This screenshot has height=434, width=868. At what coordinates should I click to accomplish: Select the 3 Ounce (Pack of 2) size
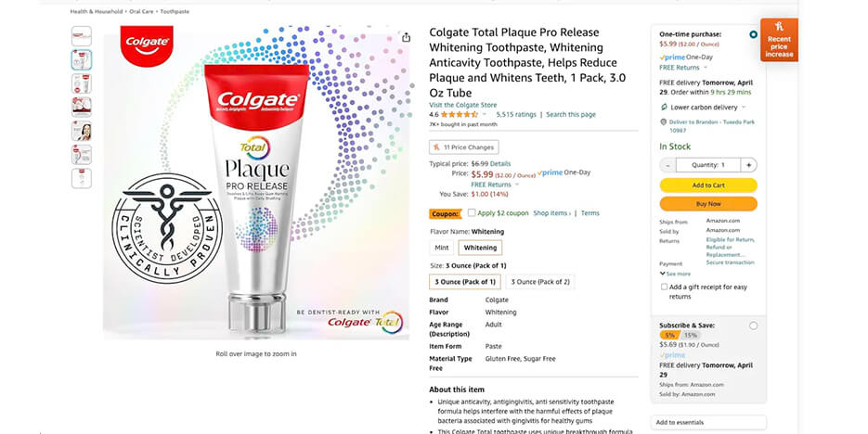(539, 282)
